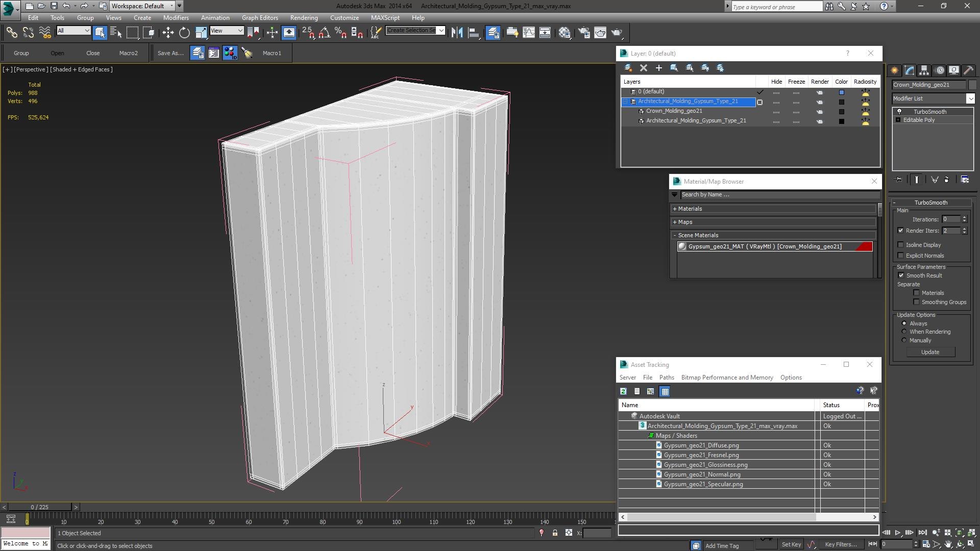Viewport: 980px width, 551px height.
Task: Open the Modifiers menu
Action: [x=176, y=18]
